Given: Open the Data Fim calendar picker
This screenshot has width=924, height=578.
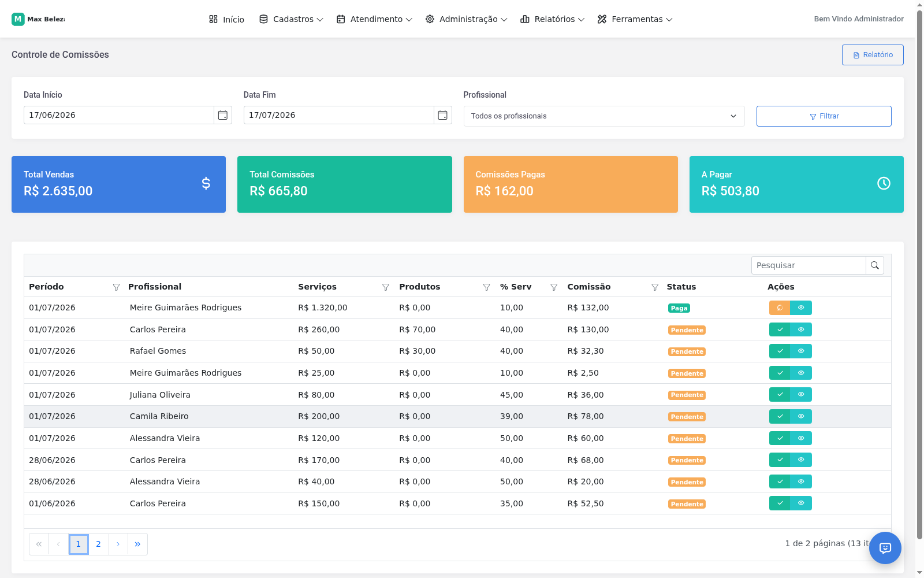Looking at the screenshot, I should (443, 115).
